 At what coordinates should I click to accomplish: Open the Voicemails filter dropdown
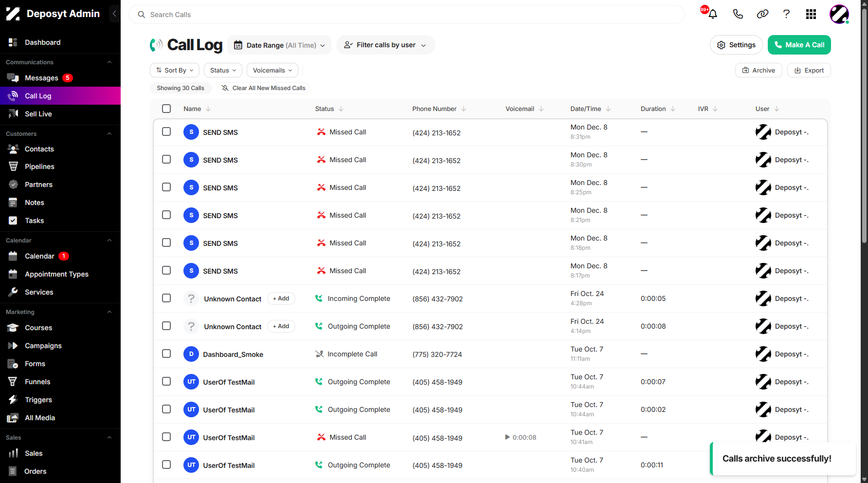point(272,70)
